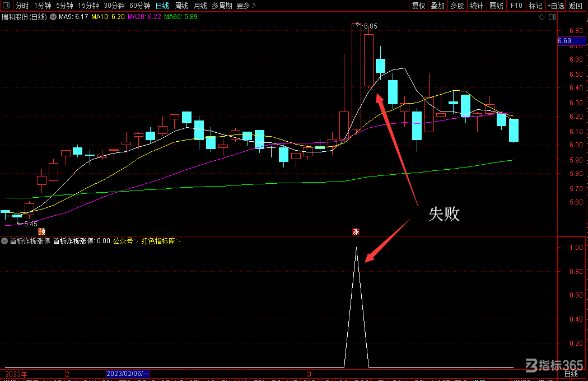Click the MA20: 6.22 label

click(144, 17)
